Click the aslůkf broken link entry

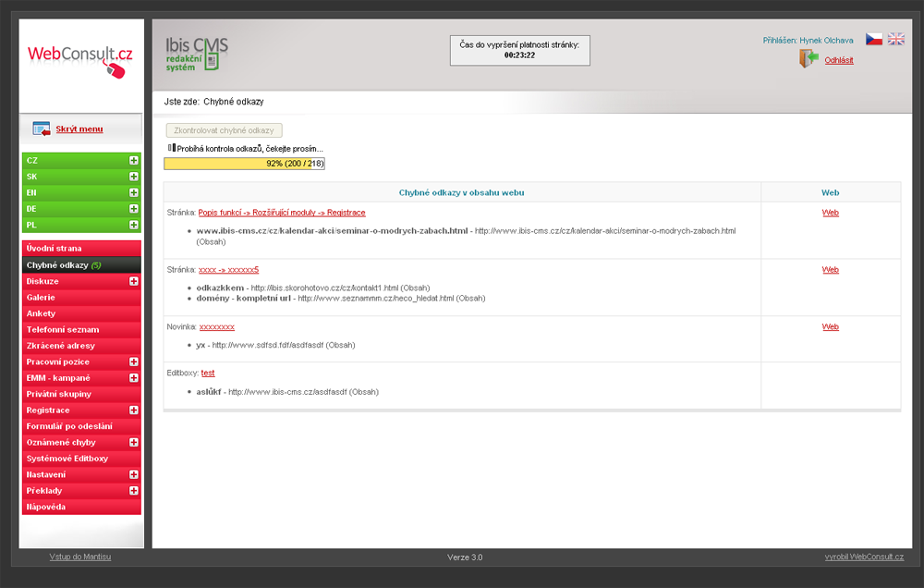[x=287, y=392]
